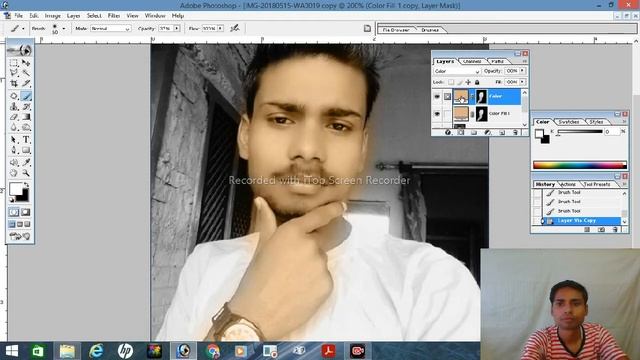The height and width of the screenshot is (360, 640).
Task: Pick a color from the spectrum ramp
Action: tap(580, 165)
